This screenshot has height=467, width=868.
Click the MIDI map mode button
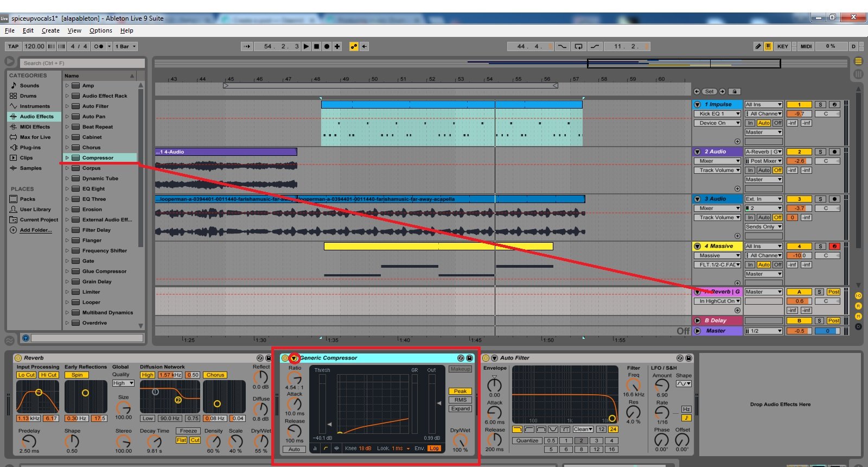806,47
